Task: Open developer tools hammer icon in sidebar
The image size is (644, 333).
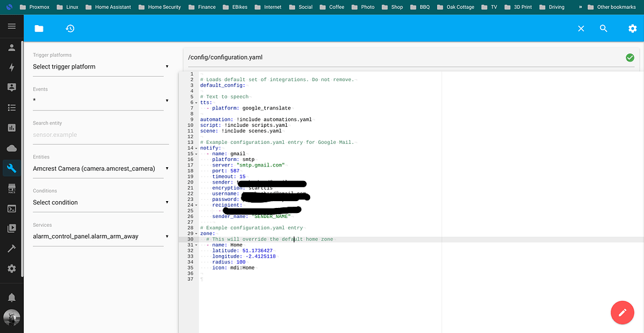Action: pos(11,248)
